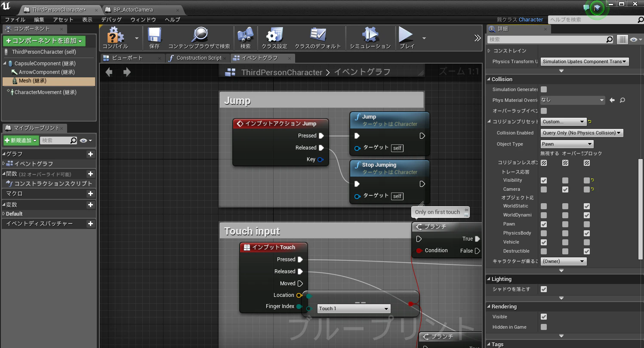Open the Collision Enabled dropdown
This screenshot has width=644, height=348.
click(582, 133)
